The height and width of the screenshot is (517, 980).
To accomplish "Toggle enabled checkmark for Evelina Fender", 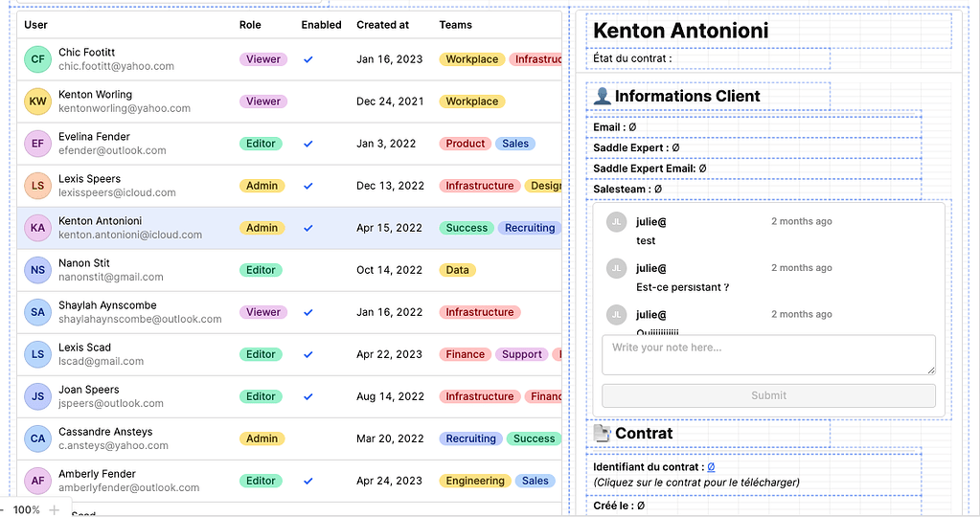I will pyautogui.click(x=308, y=144).
